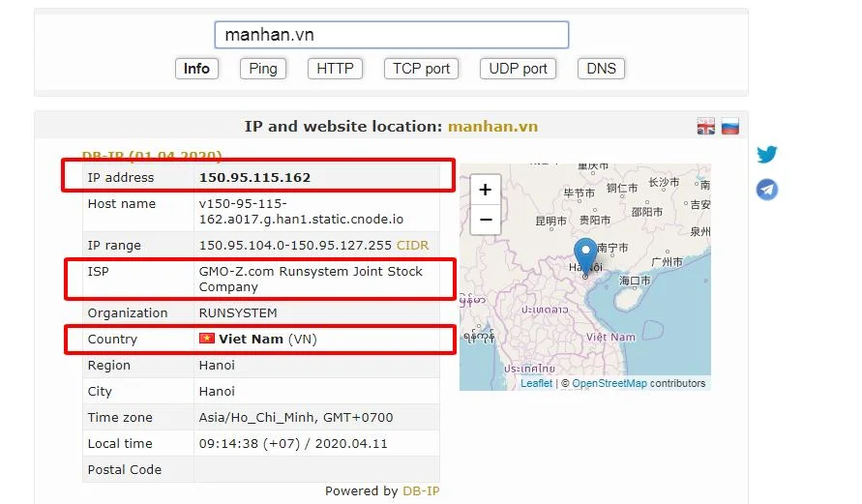Click the Viet Nam (VN) country value
The width and height of the screenshot is (862, 504).
click(x=268, y=340)
